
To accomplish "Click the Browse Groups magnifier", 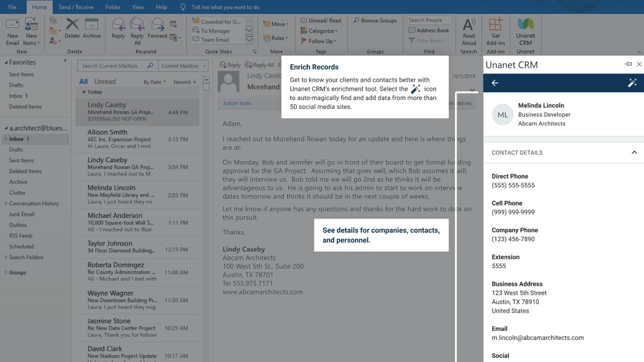I will (x=356, y=21).
